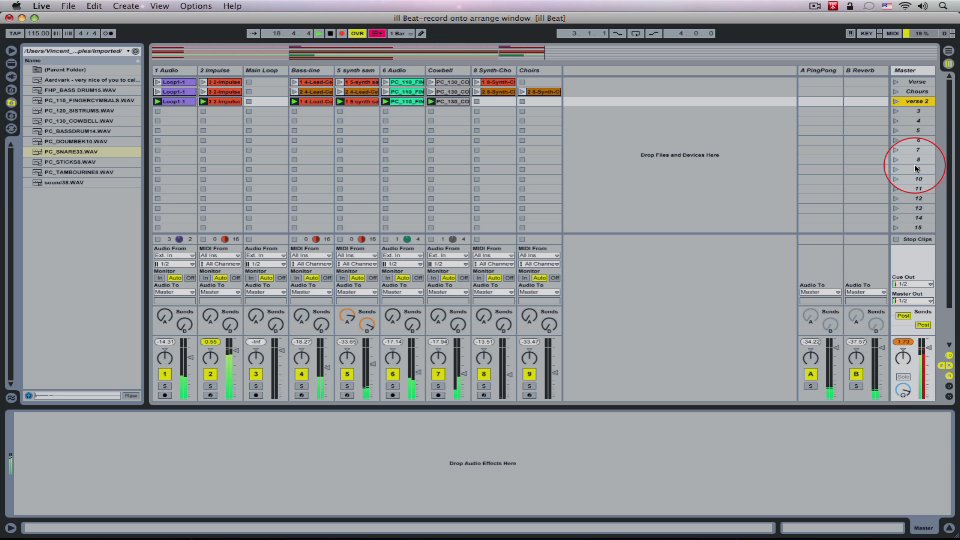Screen dimensions: 960x540
Task: Toggle the Draw Mode pencil icon
Action: coord(421,33)
